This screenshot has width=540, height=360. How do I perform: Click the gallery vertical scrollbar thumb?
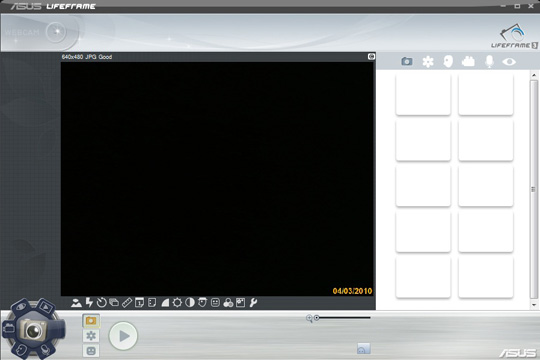point(534,189)
